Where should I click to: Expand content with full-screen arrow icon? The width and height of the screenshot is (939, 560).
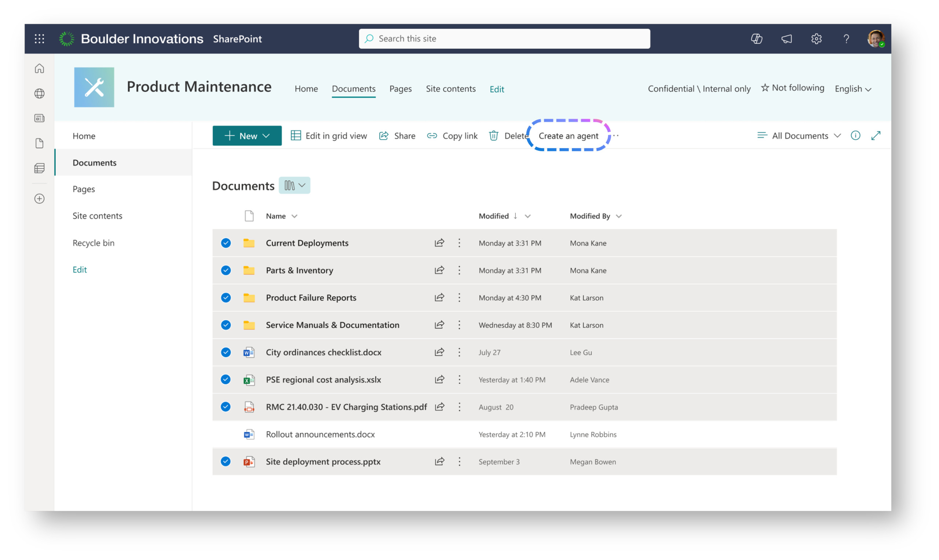pyautogui.click(x=876, y=136)
